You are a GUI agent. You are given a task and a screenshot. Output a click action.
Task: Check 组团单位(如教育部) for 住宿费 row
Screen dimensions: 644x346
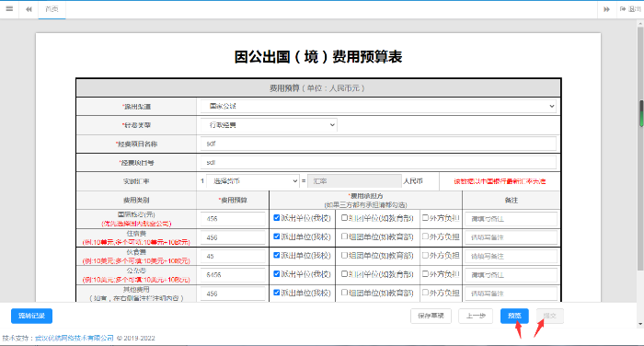click(345, 236)
